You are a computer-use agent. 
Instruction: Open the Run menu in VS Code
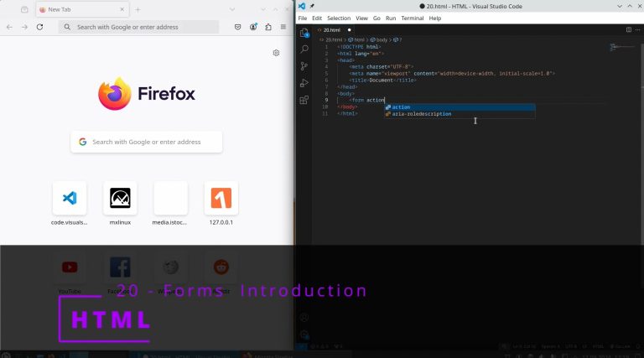click(x=391, y=18)
